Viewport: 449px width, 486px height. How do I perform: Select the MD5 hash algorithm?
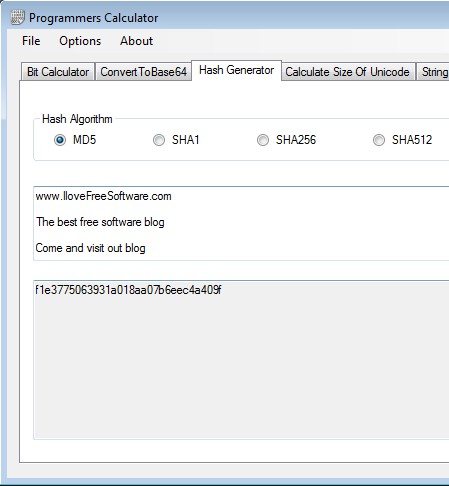click(60, 140)
